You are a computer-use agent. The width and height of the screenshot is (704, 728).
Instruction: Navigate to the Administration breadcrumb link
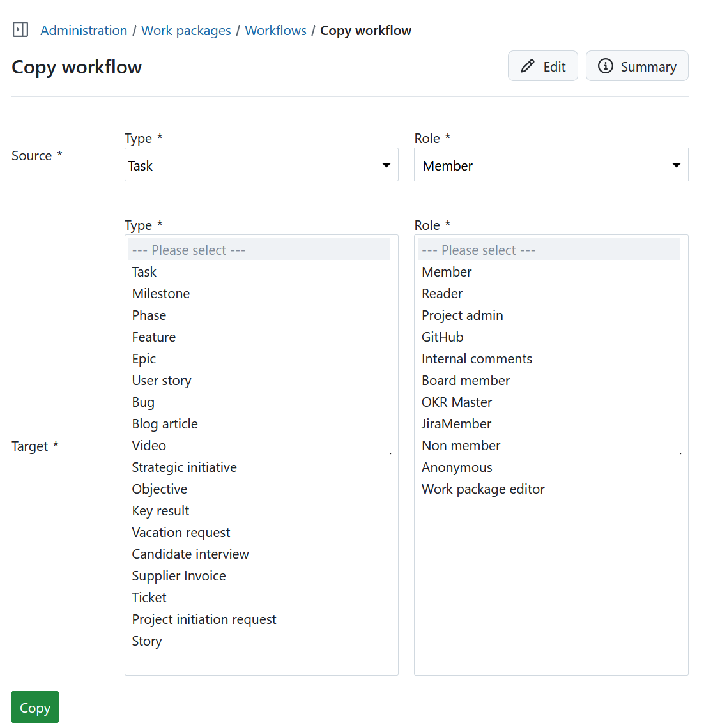(84, 30)
